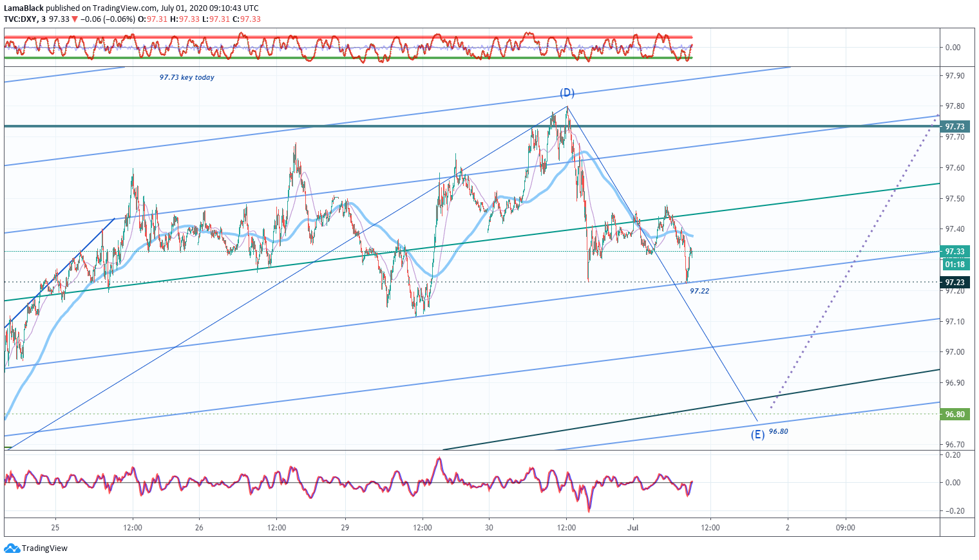Click the 97.00 price axis label
This screenshot has width=979, height=560.
[955, 352]
